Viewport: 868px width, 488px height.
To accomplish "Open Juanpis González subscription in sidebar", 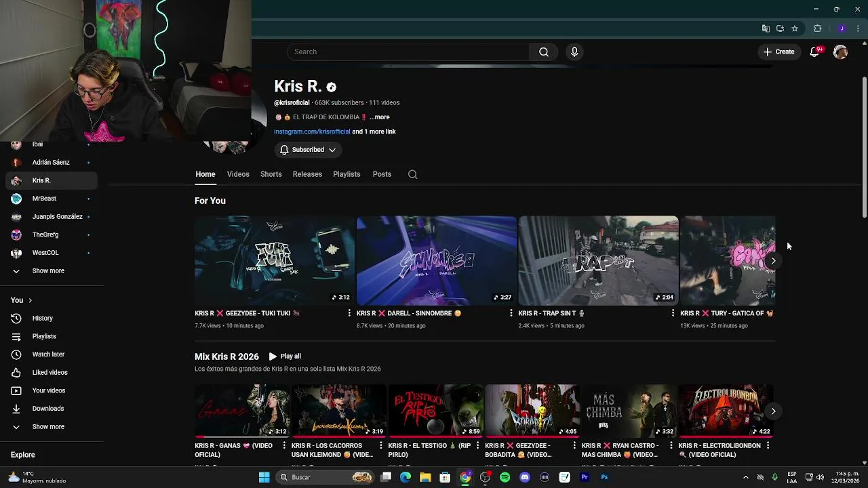I will point(52,217).
